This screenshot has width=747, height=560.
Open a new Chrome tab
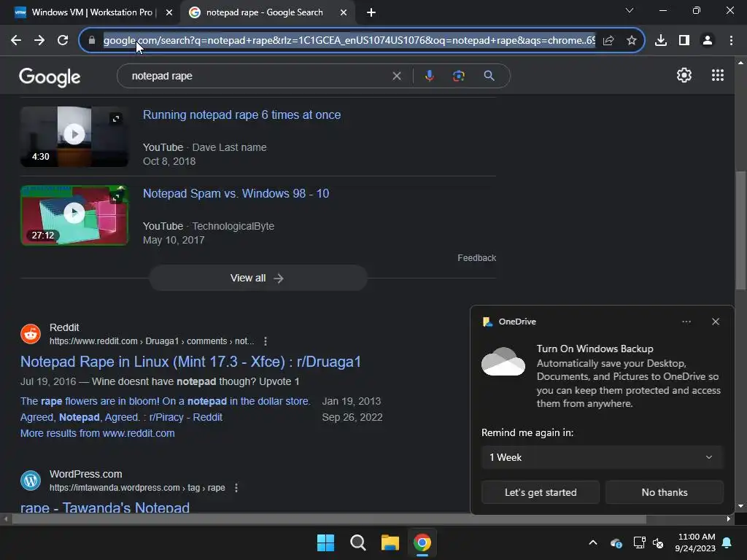pyautogui.click(x=371, y=13)
